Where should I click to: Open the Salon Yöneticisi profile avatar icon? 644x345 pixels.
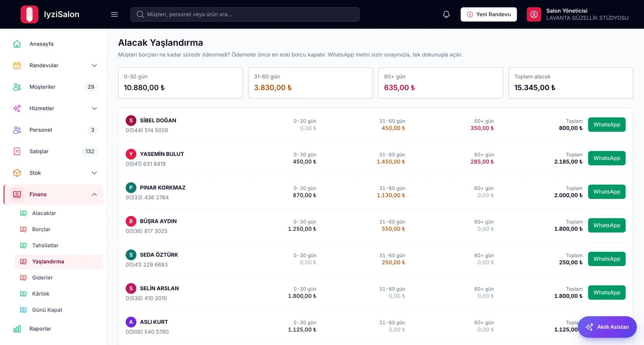534,15
